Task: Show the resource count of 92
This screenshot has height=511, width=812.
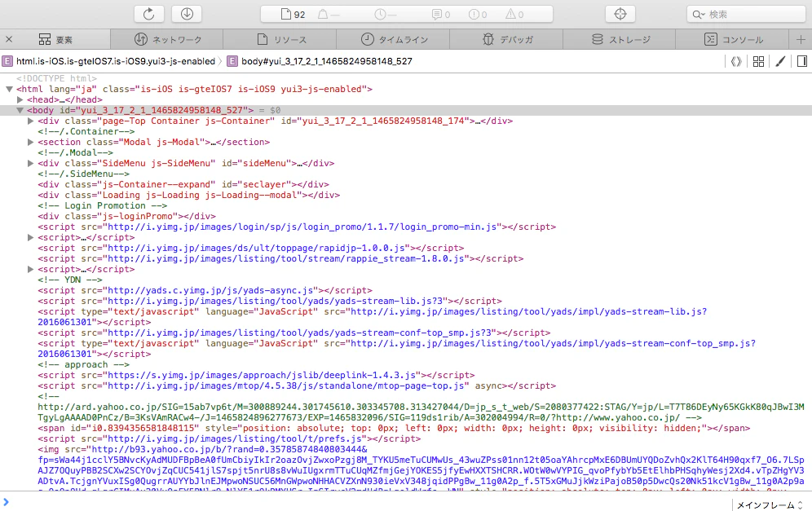Action: coord(293,15)
